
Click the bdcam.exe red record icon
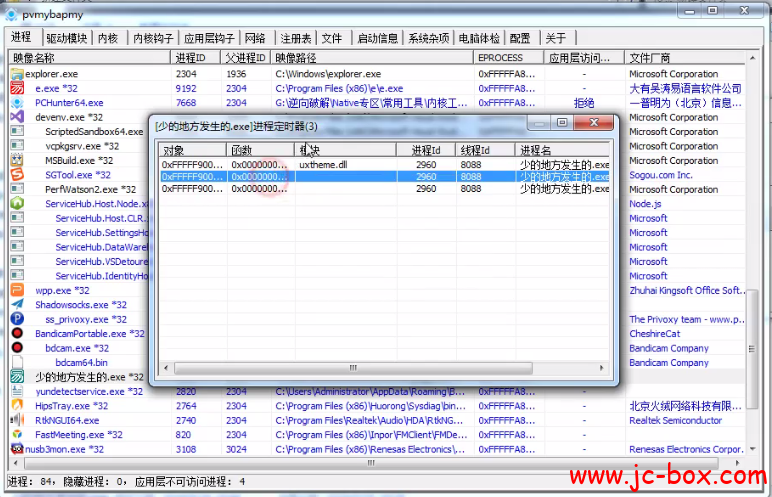pyautogui.click(x=17, y=348)
